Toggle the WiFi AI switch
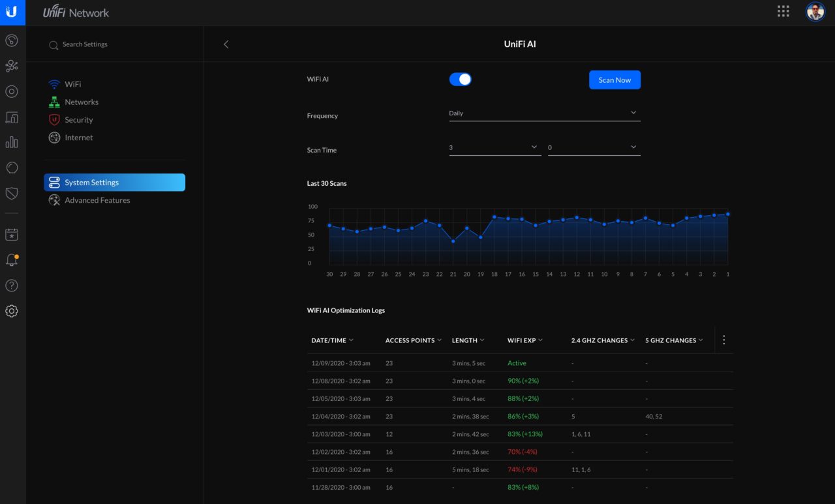 (461, 79)
